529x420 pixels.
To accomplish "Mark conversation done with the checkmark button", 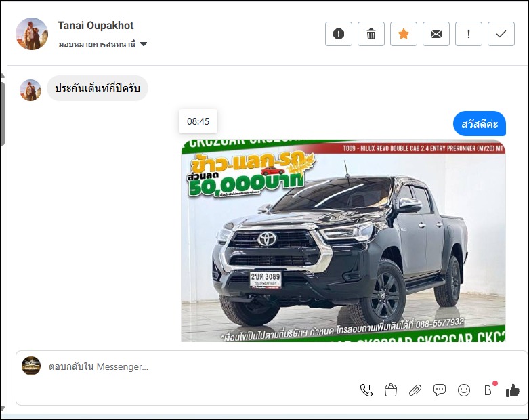I will [x=501, y=34].
